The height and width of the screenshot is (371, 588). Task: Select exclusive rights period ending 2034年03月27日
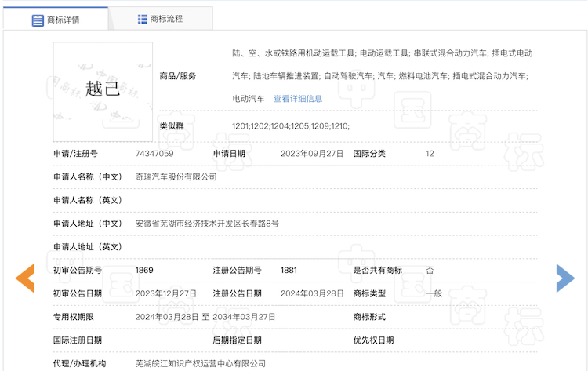point(245,317)
